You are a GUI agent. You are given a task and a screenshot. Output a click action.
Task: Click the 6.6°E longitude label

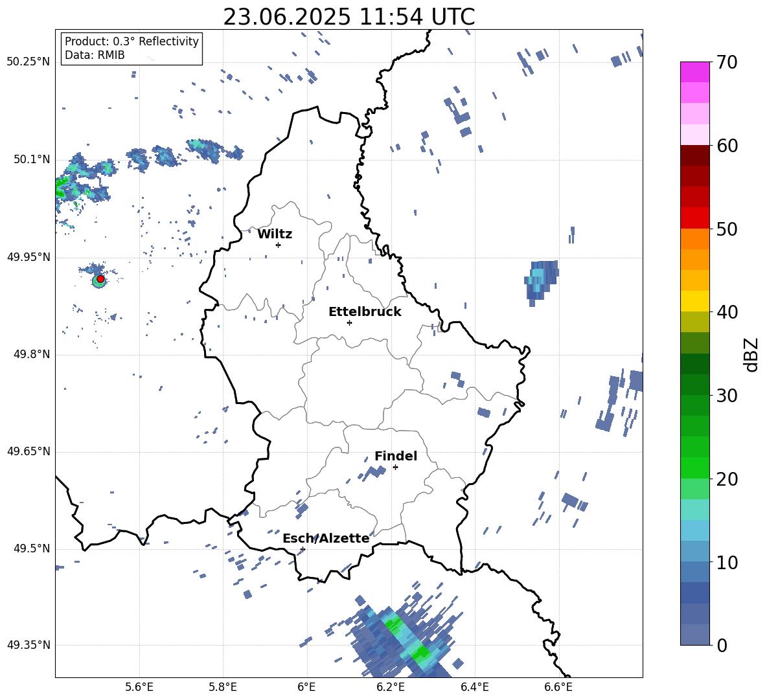(x=558, y=687)
